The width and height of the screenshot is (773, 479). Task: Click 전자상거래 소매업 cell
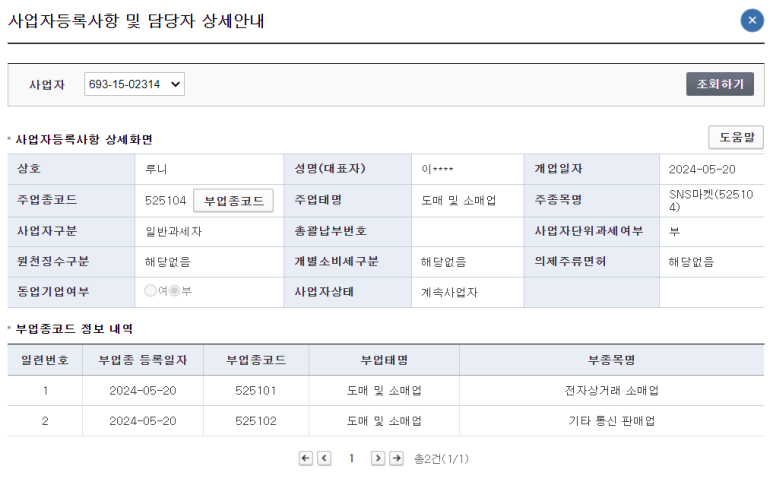611,391
